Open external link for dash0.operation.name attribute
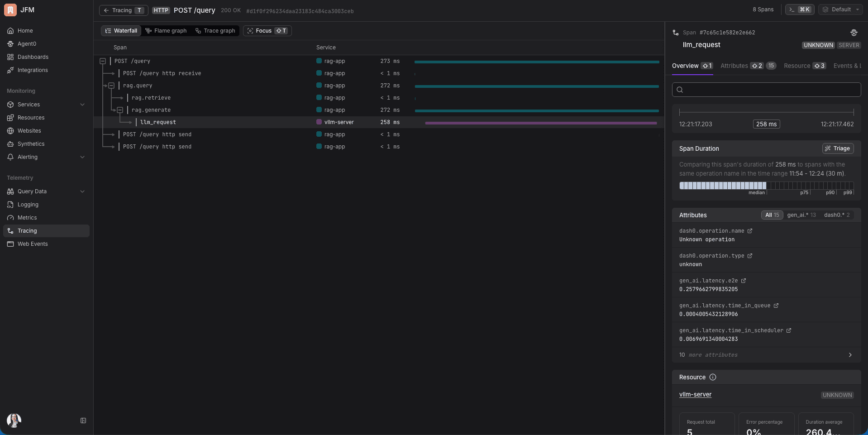 coord(750,231)
